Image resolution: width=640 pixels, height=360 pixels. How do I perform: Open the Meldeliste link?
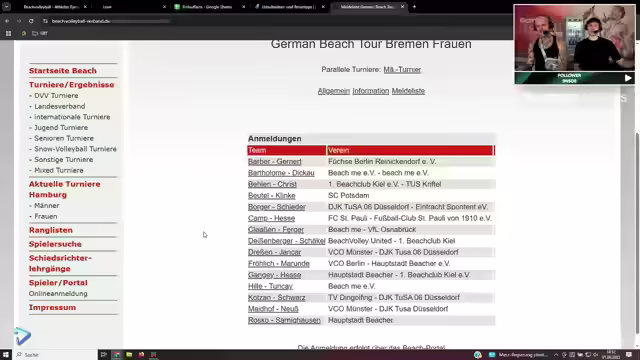pyautogui.click(x=408, y=91)
